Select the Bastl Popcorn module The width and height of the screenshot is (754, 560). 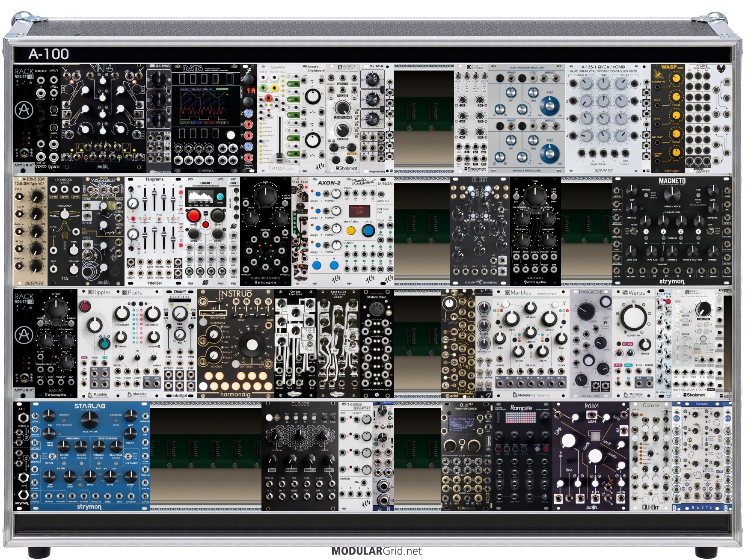pyautogui.click(x=702, y=456)
